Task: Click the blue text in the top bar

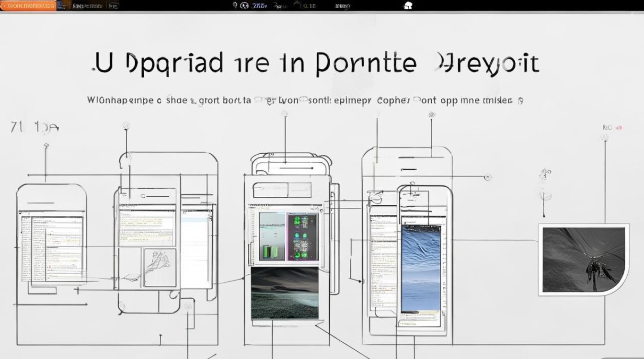Action: [x=259, y=6]
